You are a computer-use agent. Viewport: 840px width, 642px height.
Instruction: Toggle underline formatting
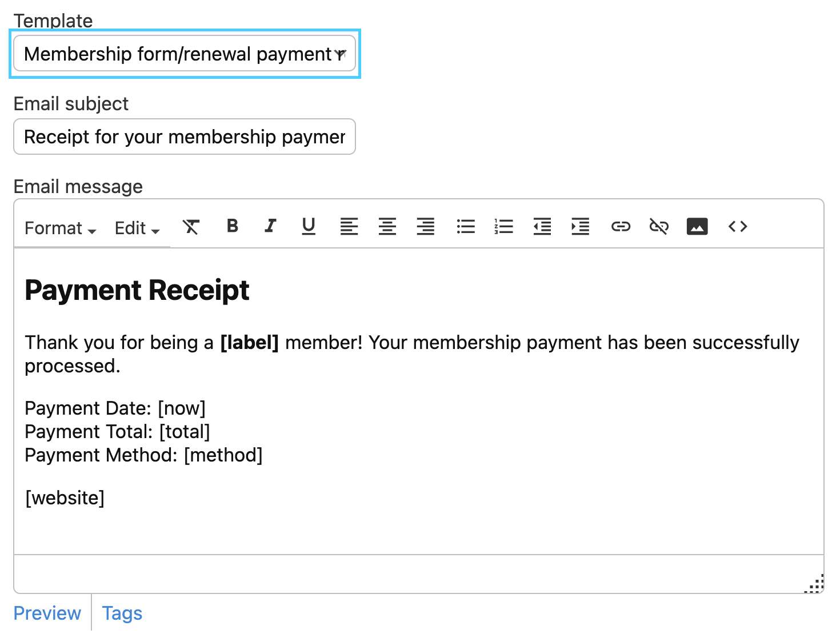pos(309,226)
